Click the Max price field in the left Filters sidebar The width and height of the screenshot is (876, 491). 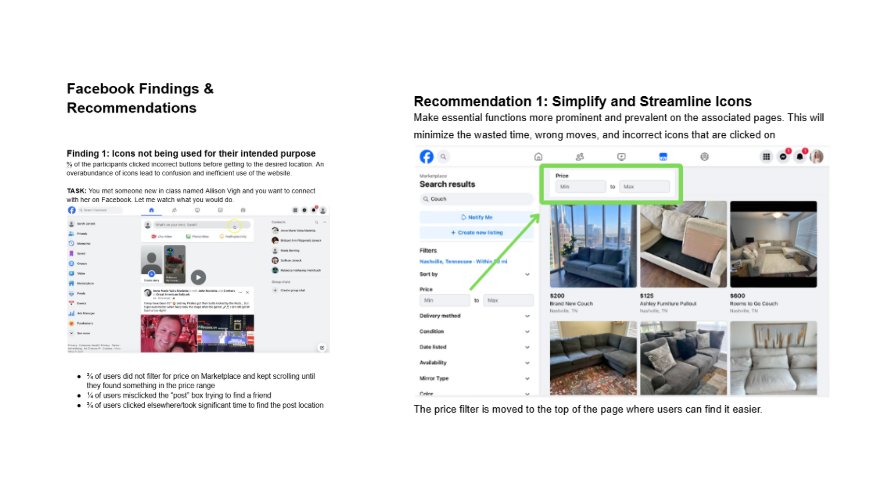click(508, 301)
